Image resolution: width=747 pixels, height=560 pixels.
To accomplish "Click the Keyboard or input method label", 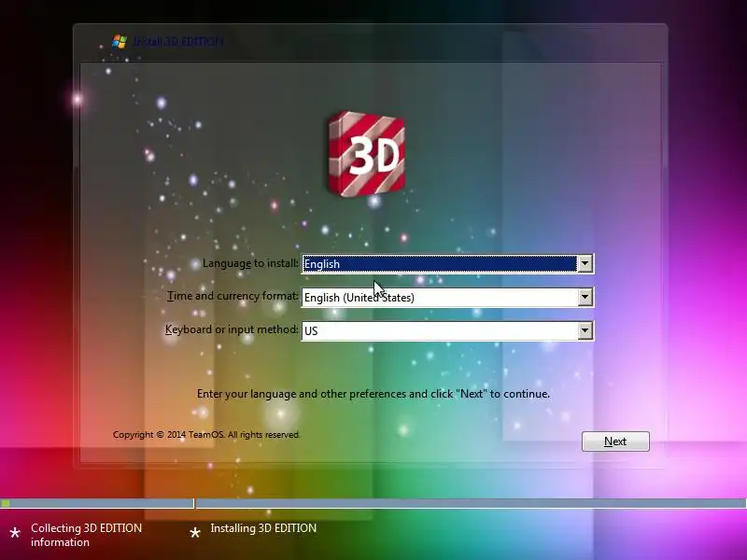I will coord(232,329).
